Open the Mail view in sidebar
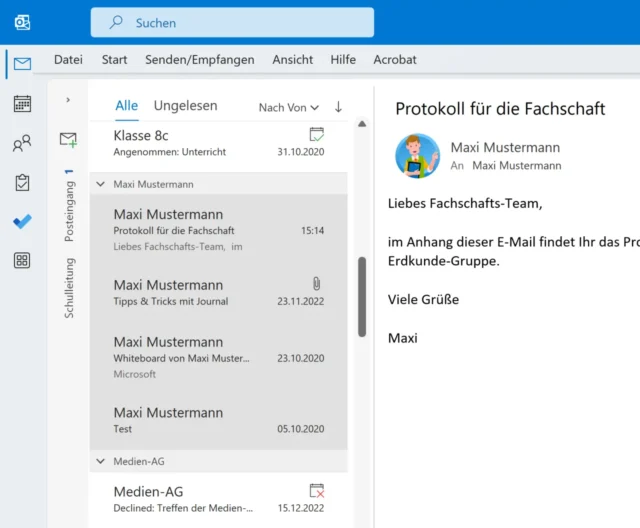Viewport: 640px width, 528px height. (x=22, y=63)
